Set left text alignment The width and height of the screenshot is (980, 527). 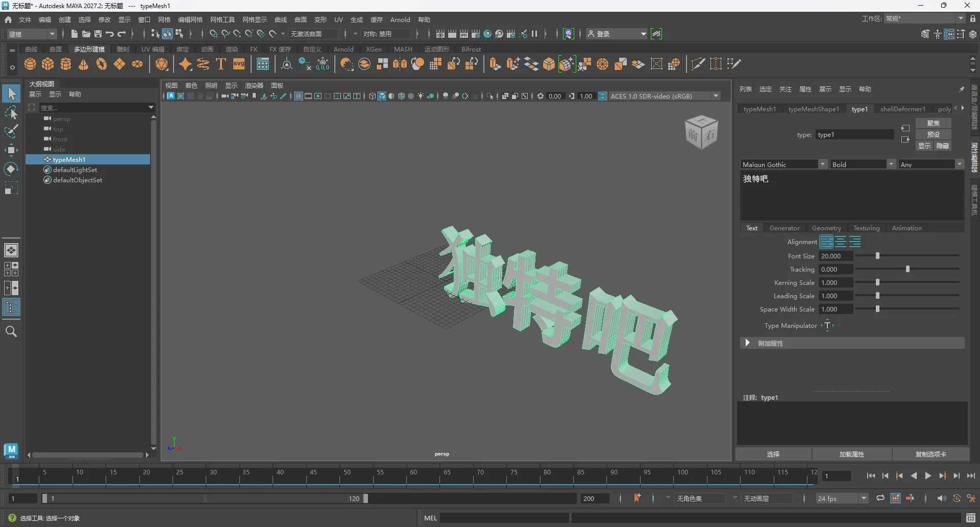(826, 242)
